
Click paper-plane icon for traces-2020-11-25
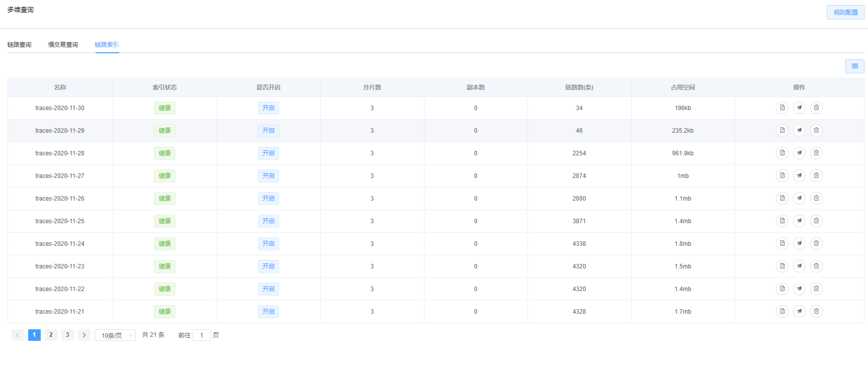pyautogui.click(x=799, y=221)
